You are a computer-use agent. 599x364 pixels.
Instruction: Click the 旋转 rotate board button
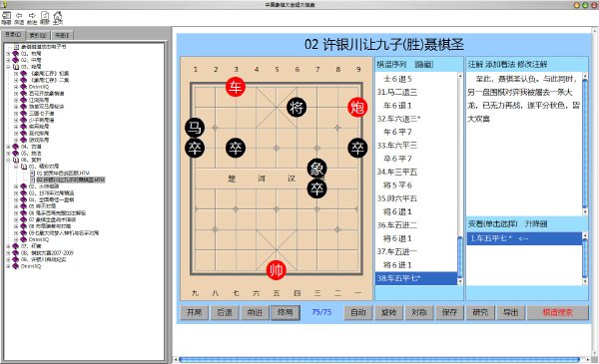(x=389, y=312)
